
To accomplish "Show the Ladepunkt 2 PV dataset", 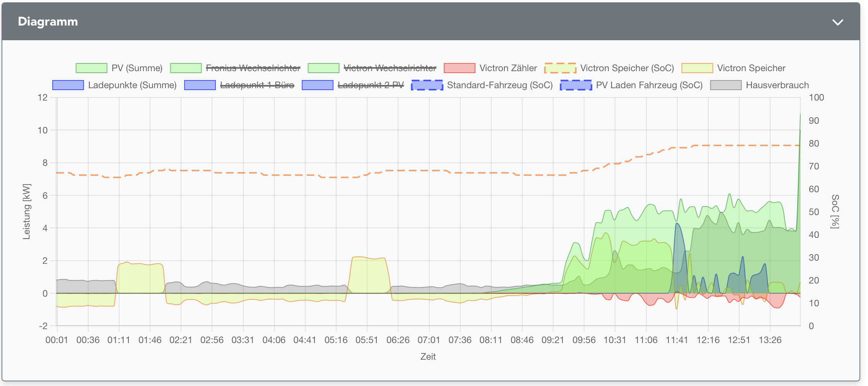I will pyautogui.click(x=371, y=85).
